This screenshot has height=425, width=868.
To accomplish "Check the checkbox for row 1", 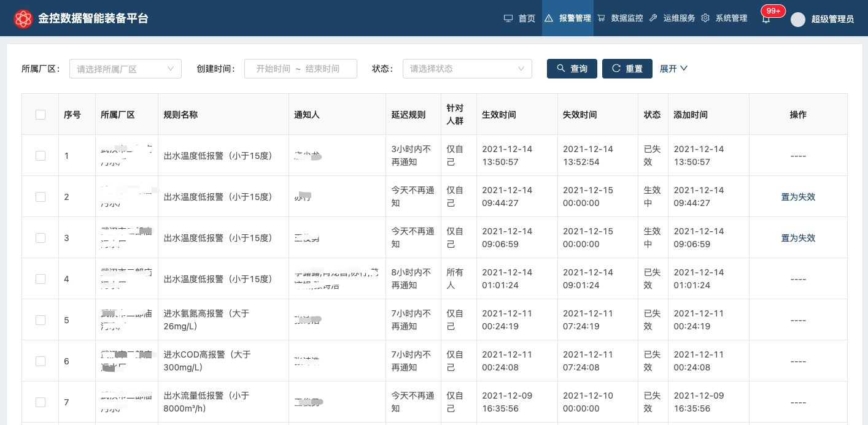I will [x=41, y=156].
